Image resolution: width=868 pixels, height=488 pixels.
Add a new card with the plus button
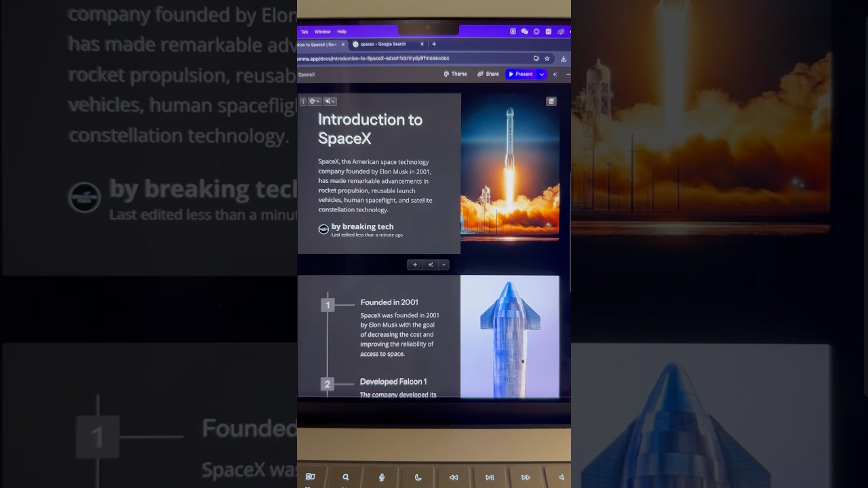click(415, 265)
